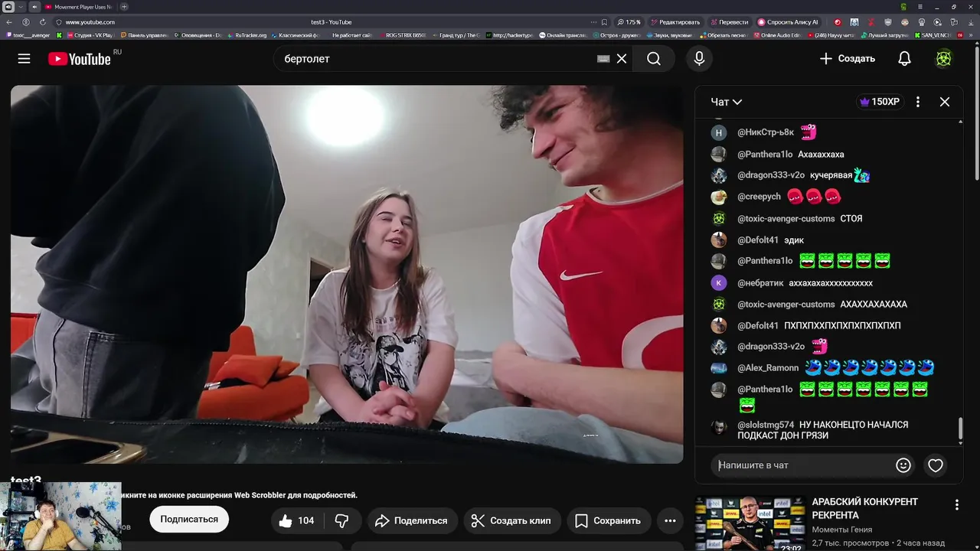This screenshot has width=980, height=551.
Task: Open the chat three-dot options menu
Action: 918,102
